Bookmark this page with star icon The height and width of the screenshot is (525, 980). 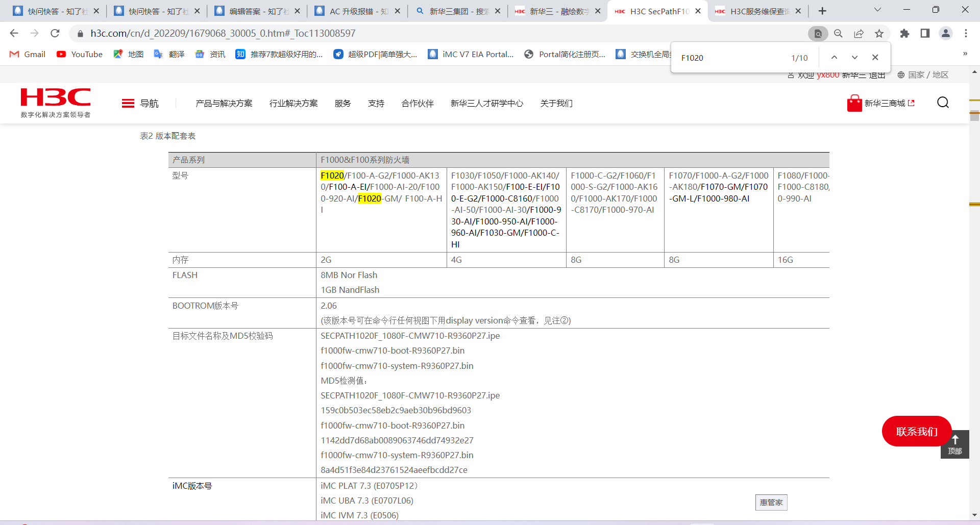click(879, 34)
